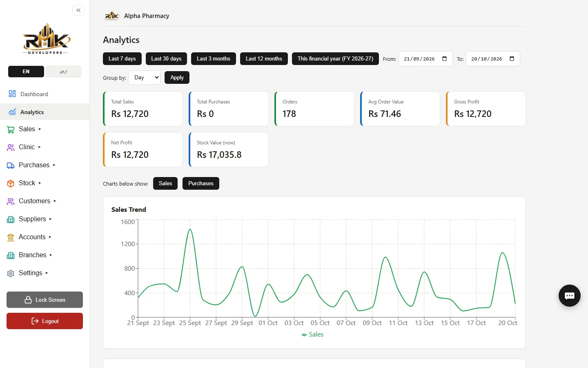588x368 pixels.
Task: Click the 25 Sept axis label
Action: (x=190, y=323)
